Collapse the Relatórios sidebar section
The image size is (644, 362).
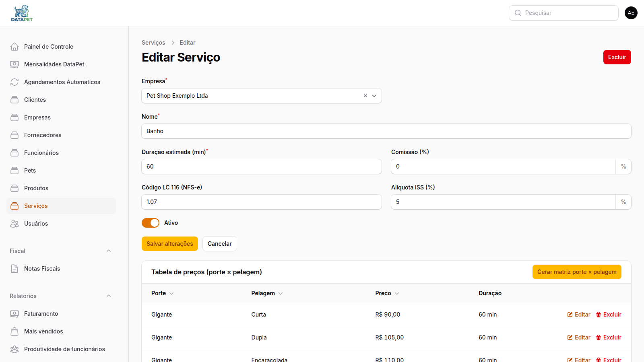pos(109,296)
